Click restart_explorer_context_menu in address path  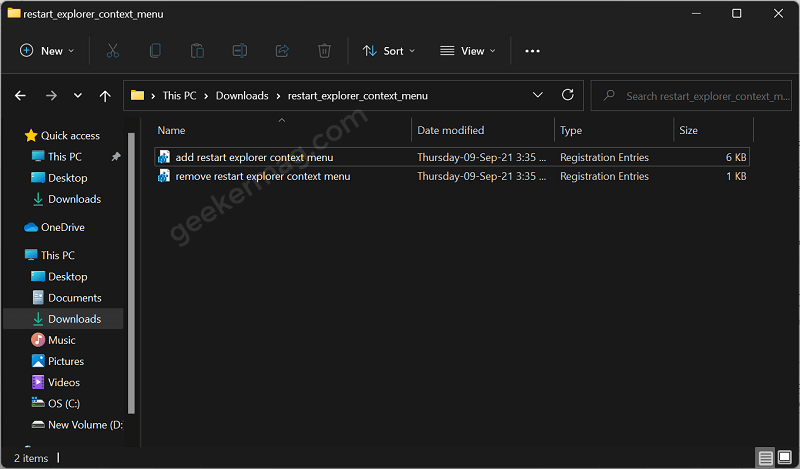tap(358, 95)
